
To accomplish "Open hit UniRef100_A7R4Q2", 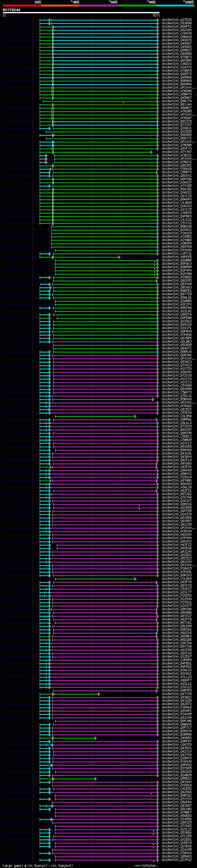I will click(176, 406).
